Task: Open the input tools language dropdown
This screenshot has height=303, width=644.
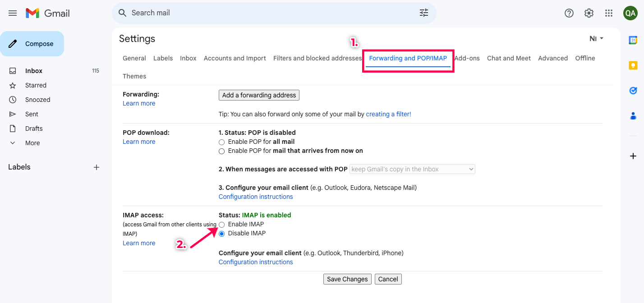Action: 596,39
